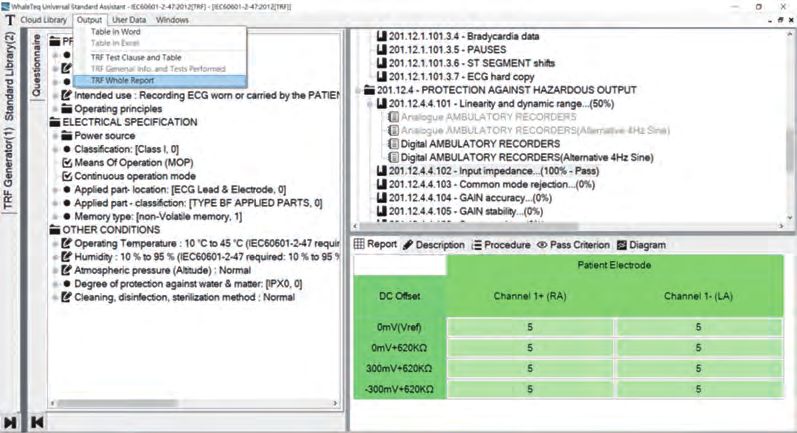Click the Cleaning, disinfection edit icon
Screen dimensions: 797x433
click(x=67, y=297)
